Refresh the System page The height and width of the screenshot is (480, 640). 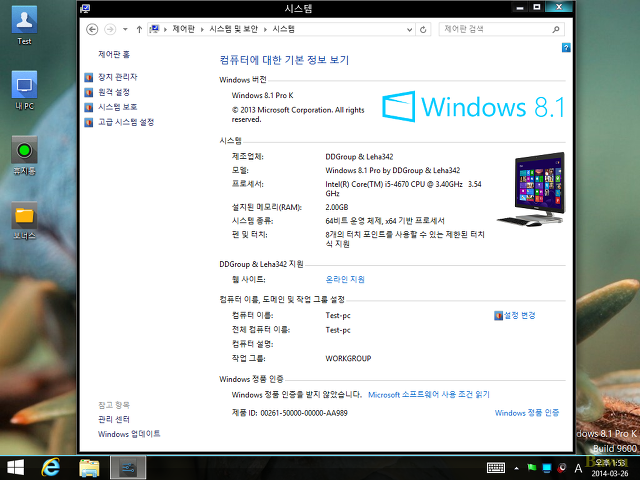click(423, 29)
